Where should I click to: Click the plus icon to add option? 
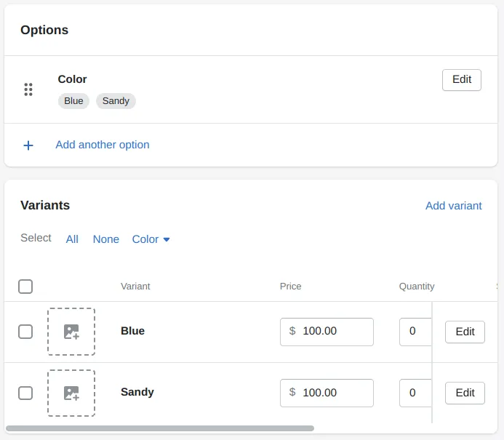[x=28, y=145]
